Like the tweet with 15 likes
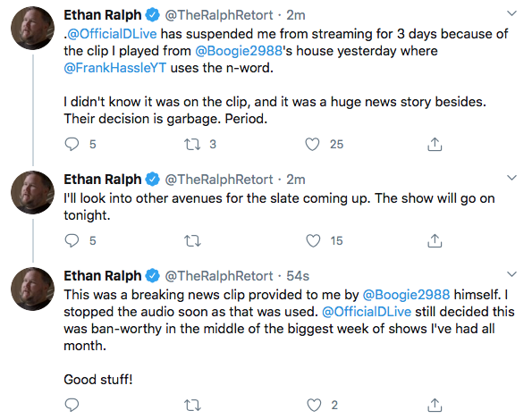Screen dimensions: 532x419 point(313,241)
